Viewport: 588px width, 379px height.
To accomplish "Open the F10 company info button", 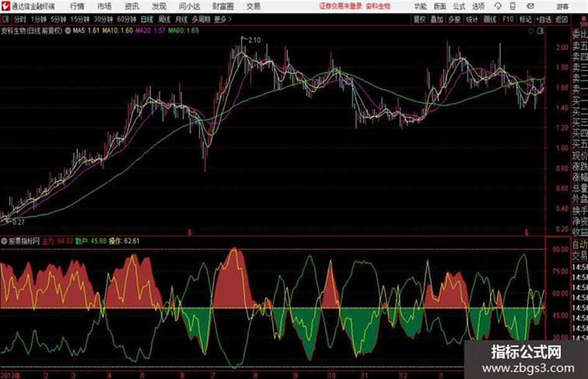I will [x=508, y=19].
